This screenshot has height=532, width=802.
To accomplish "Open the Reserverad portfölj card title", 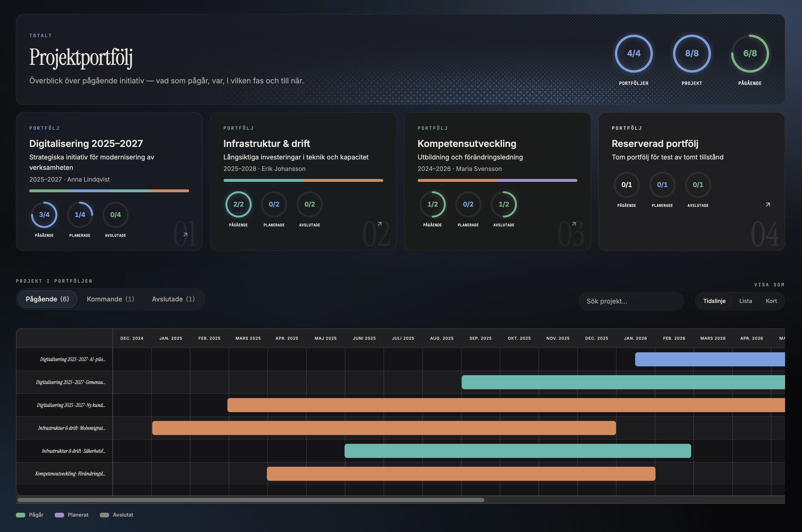I will 655,144.
